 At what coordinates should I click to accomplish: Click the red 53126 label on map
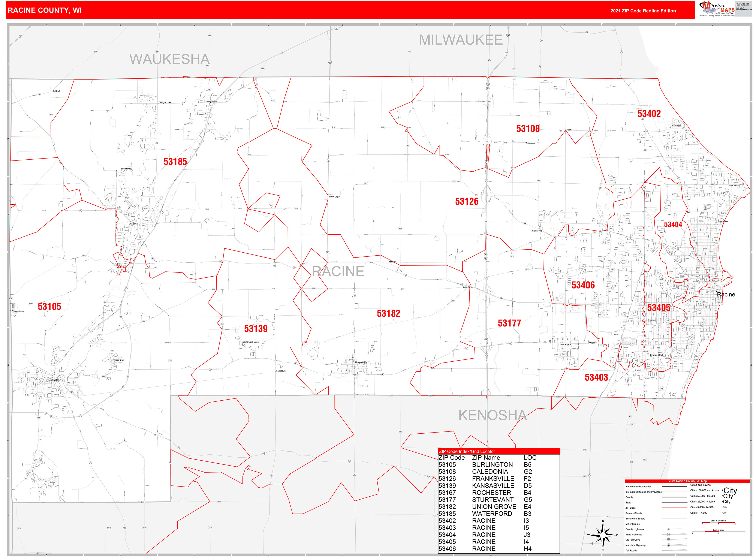point(467,201)
